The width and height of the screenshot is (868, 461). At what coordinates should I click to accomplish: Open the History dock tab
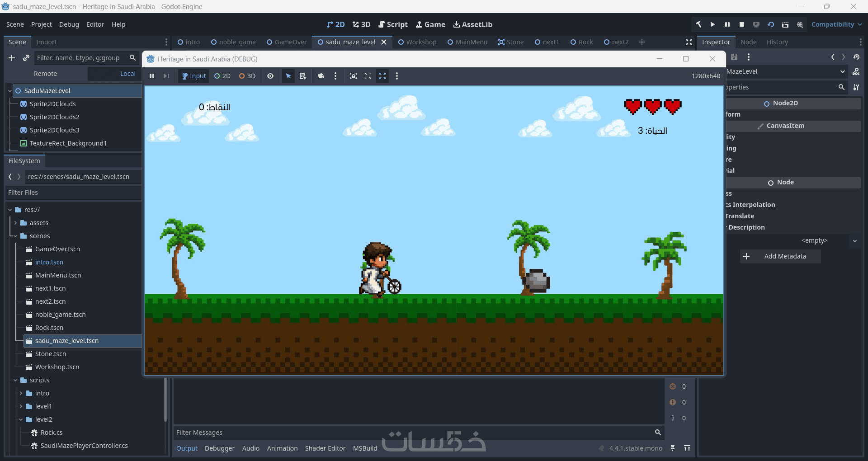(777, 42)
